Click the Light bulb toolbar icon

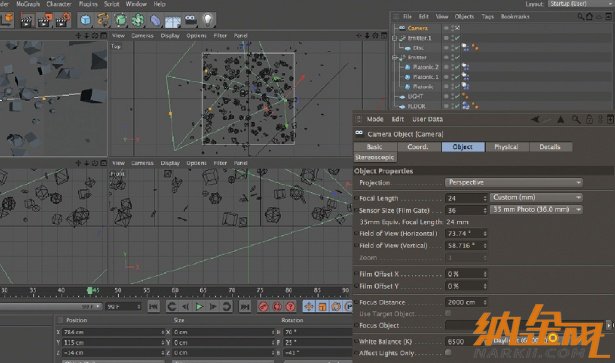pyautogui.click(x=208, y=20)
